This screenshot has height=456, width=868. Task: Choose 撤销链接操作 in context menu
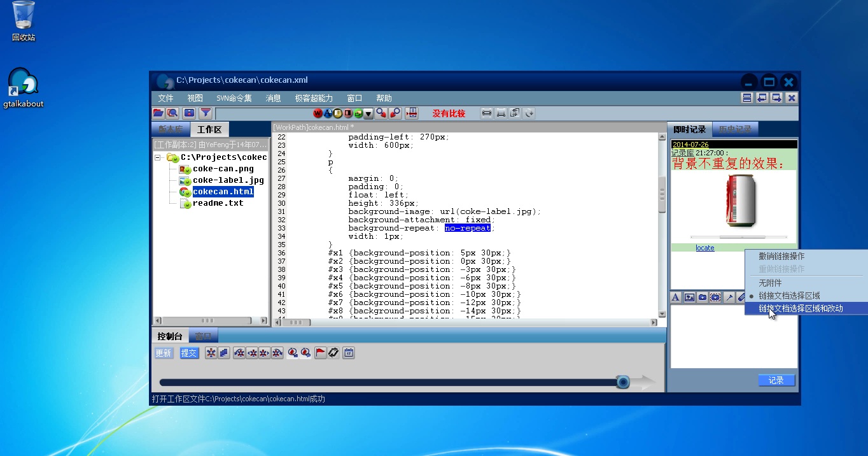806,256
